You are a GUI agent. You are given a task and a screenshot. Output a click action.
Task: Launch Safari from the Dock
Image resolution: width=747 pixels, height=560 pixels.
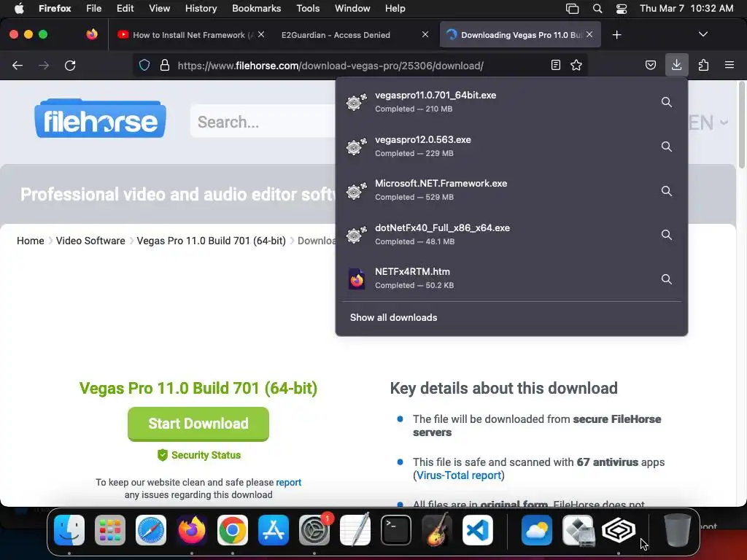151,530
